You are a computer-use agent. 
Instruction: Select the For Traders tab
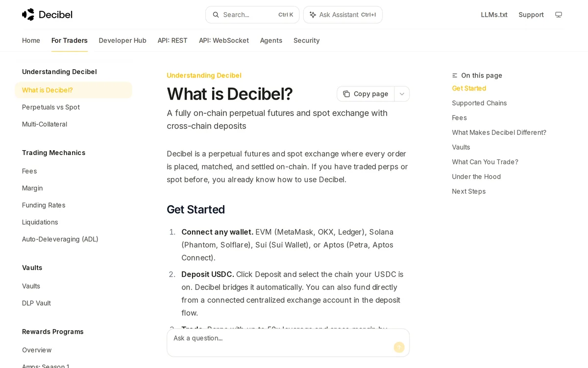coord(70,40)
